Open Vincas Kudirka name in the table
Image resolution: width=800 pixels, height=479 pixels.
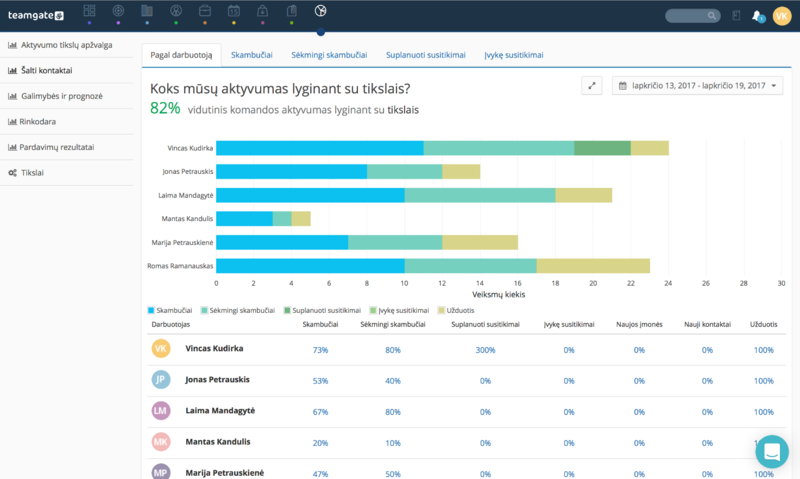214,348
